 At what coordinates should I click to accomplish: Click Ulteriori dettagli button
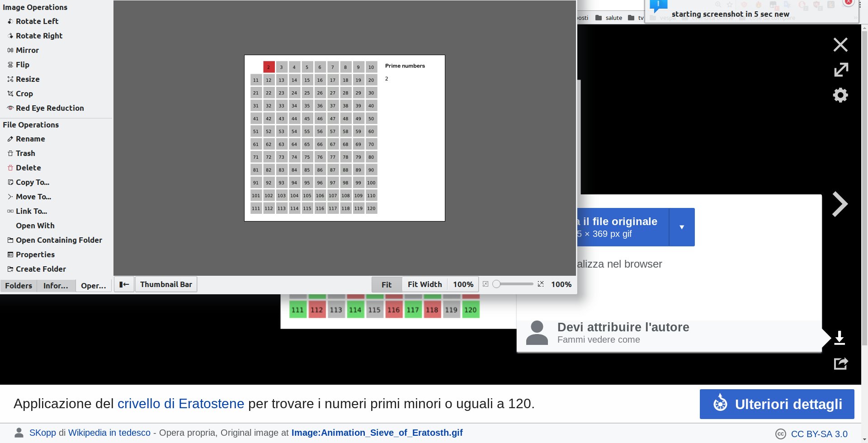777,404
